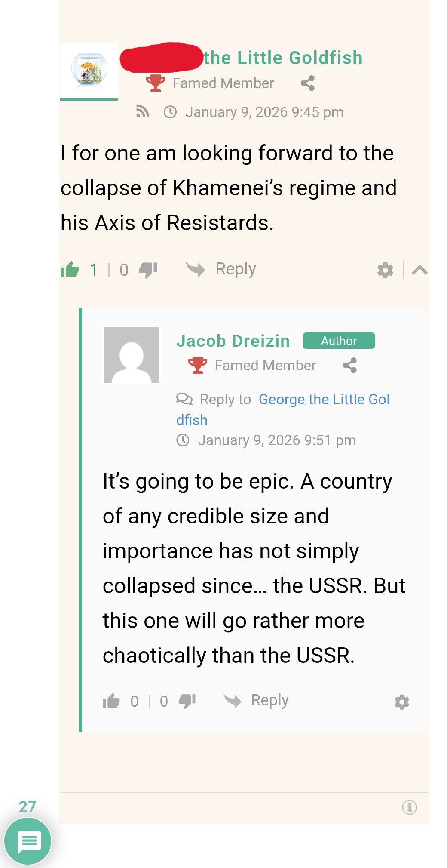Like the Little Goldfish comment
This screenshot has height=868, width=447.
point(70,270)
